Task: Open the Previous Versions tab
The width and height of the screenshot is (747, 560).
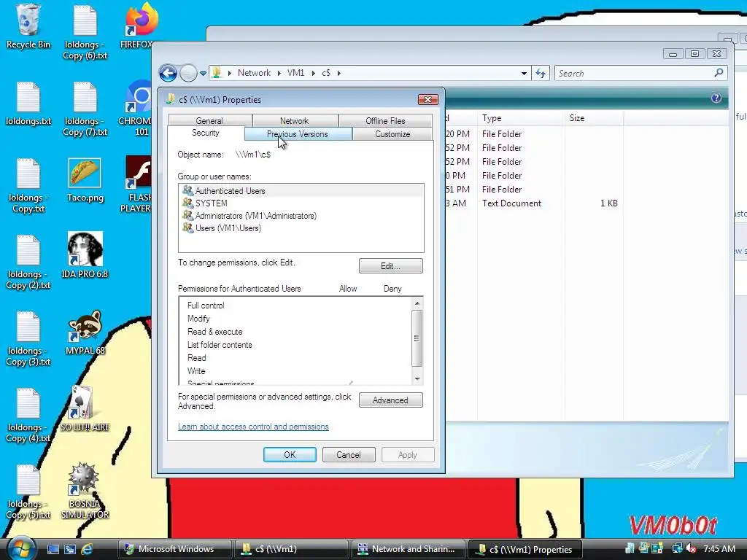Action: click(298, 134)
